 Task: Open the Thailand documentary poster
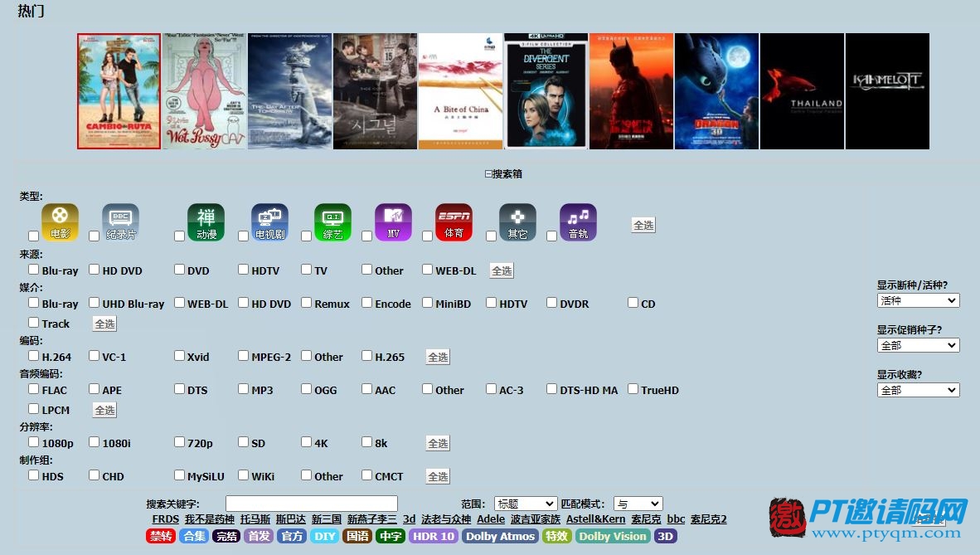(x=802, y=91)
